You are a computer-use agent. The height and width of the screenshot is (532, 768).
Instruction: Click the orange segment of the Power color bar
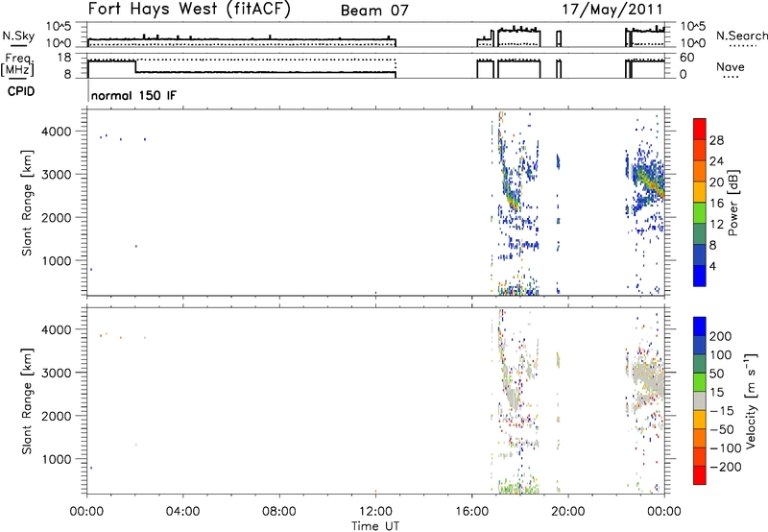(x=700, y=171)
